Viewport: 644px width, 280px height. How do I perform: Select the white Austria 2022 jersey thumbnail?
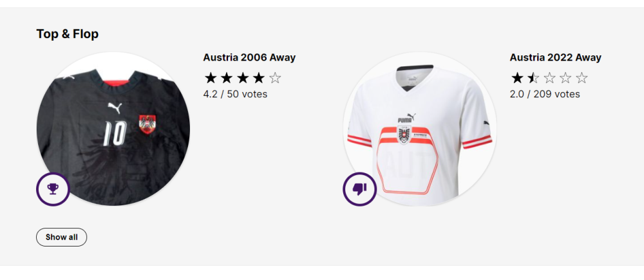420,129
